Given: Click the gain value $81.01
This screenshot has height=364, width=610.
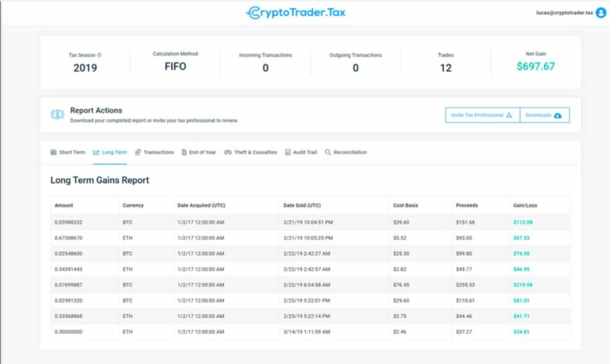Looking at the screenshot, I should [521, 301].
